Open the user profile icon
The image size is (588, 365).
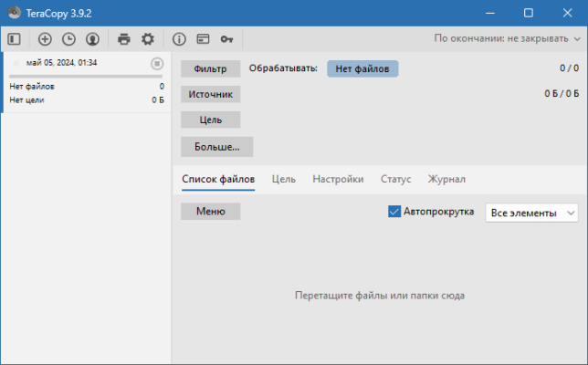[92, 39]
